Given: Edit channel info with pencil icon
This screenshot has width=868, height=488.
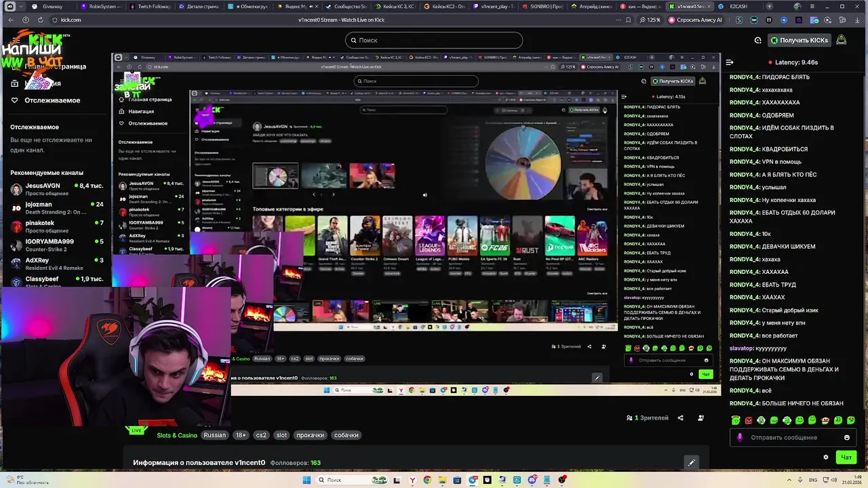Looking at the screenshot, I should [691, 462].
